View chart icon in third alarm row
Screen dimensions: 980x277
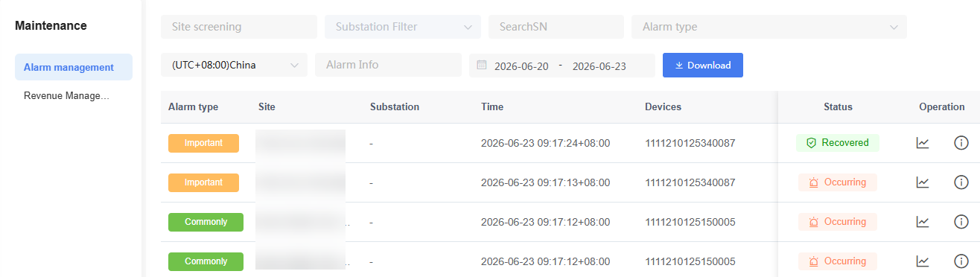(923, 222)
